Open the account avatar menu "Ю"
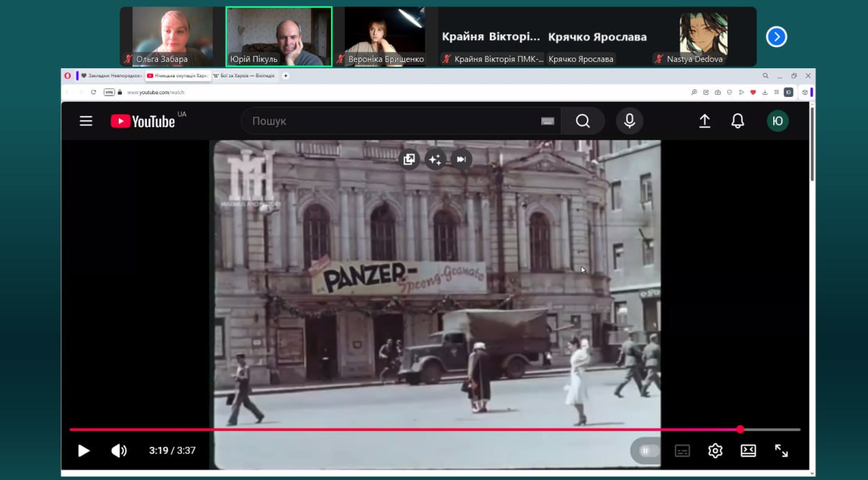The width and height of the screenshot is (868, 480). tap(777, 121)
